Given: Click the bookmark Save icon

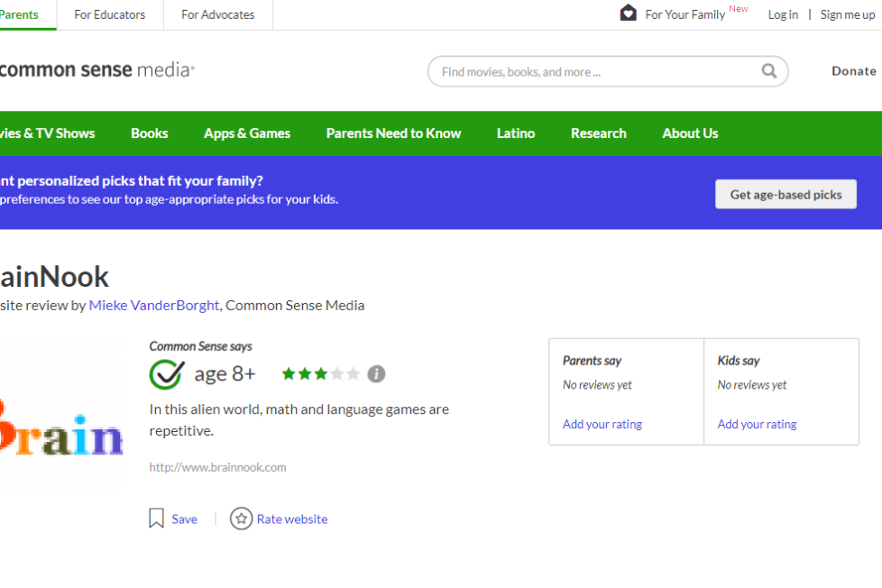Looking at the screenshot, I should [156, 519].
